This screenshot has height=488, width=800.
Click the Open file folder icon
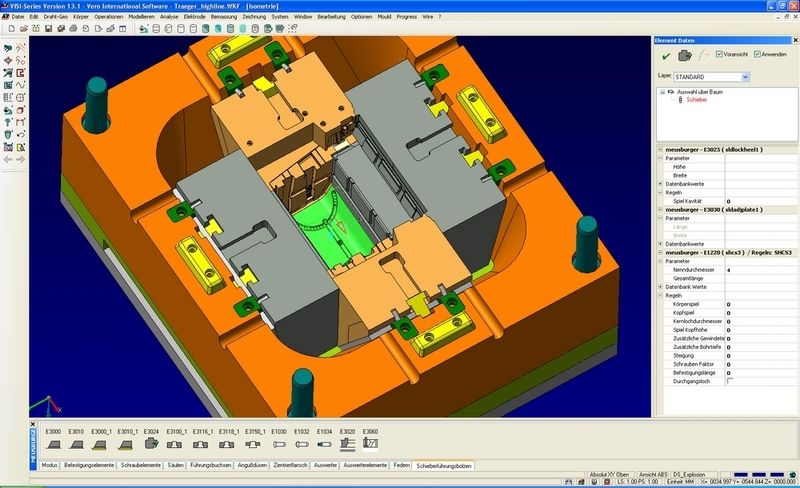[23, 29]
